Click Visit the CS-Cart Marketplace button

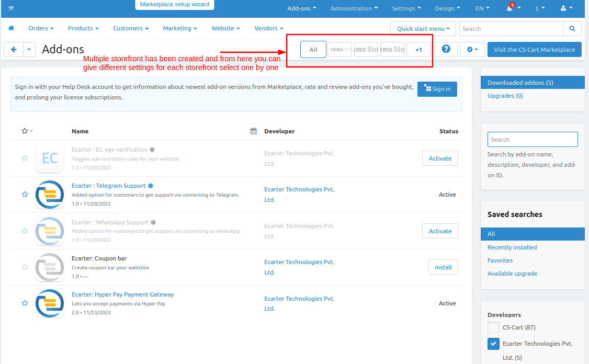(534, 50)
